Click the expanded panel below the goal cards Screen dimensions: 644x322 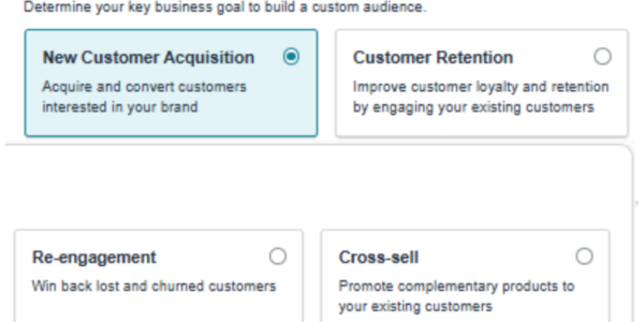pyautogui.click(x=317, y=182)
